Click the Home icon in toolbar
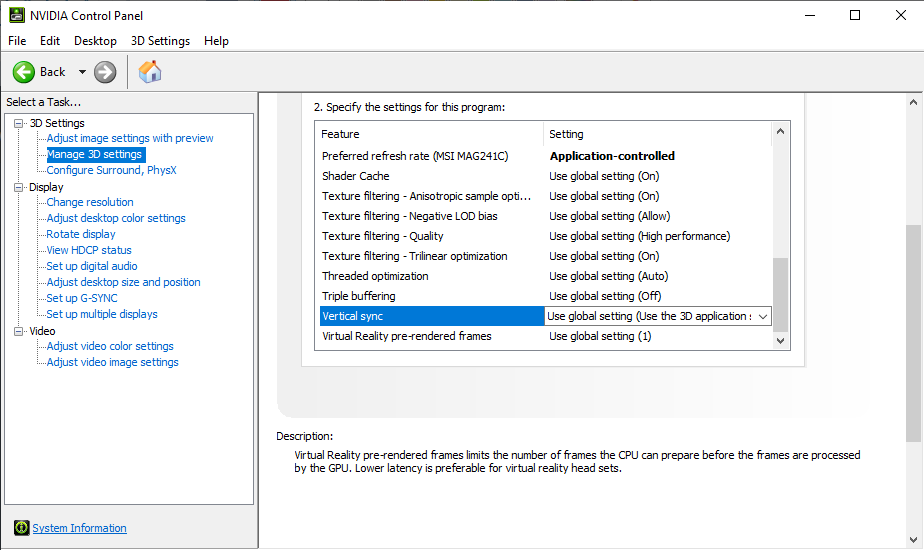924x550 pixels. tap(150, 72)
